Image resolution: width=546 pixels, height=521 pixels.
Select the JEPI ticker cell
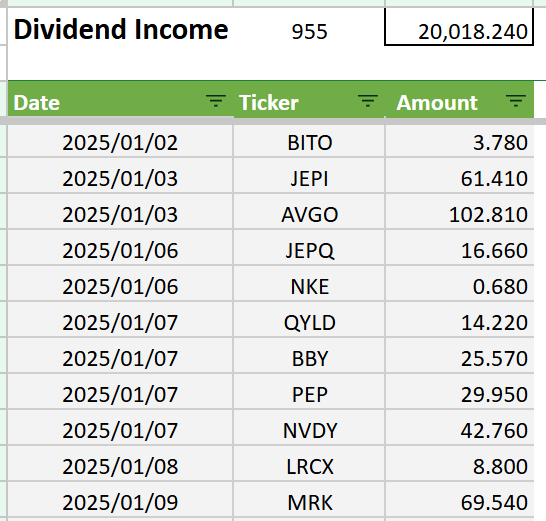(x=309, y=175)
